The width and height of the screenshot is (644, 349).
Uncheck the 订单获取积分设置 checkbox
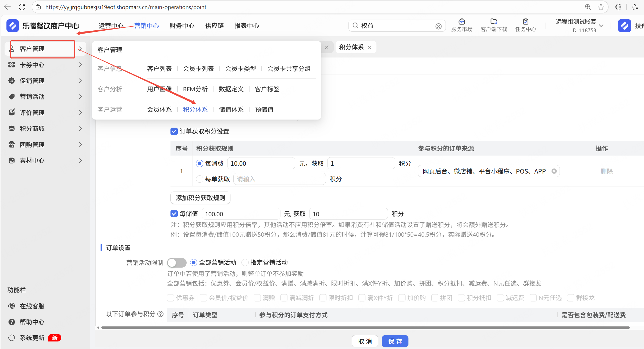click(174, 131)
